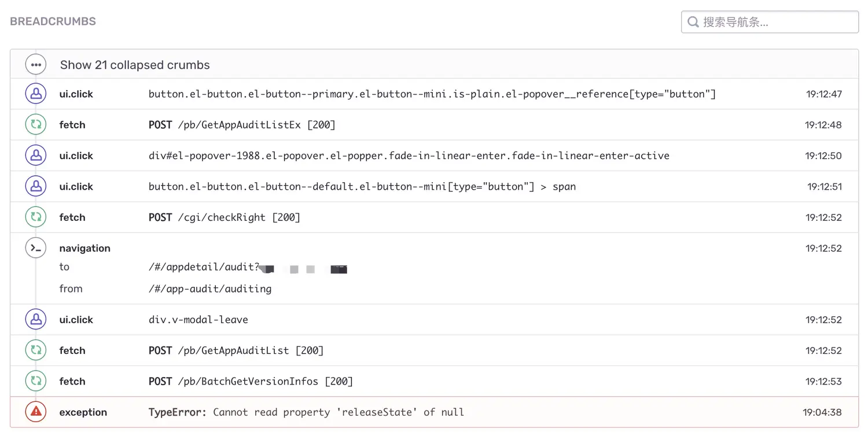Click the 'from' URL /#/app-audit/auditing

(x=210, y=289)
